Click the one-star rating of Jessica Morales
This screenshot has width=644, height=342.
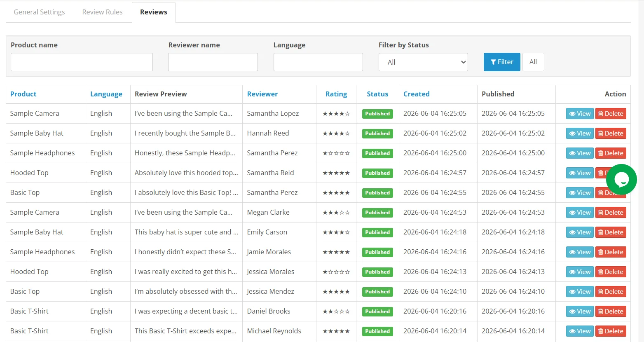(x=336, y=272)
